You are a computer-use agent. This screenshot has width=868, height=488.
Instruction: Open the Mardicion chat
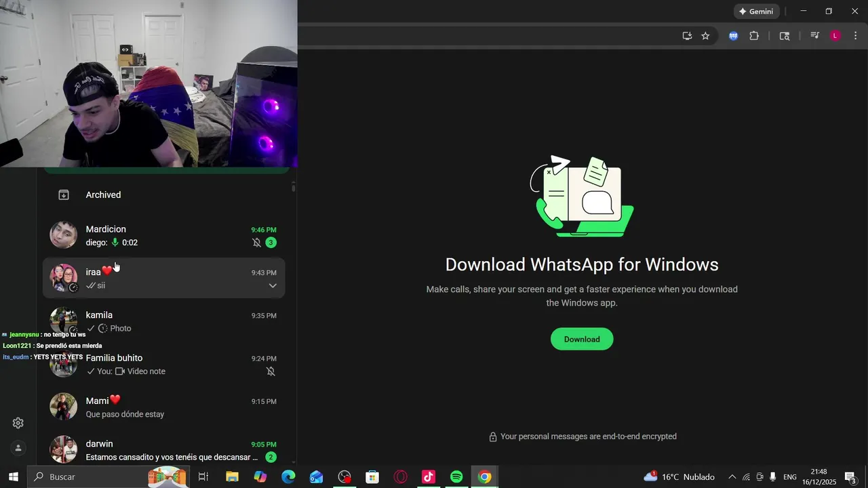click(163, 235)
